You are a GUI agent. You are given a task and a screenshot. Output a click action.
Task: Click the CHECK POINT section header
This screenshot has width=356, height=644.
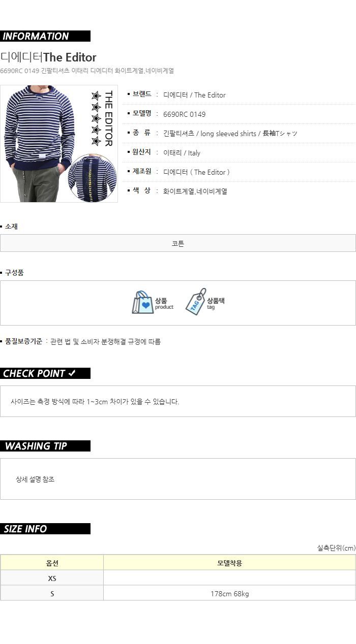point(45,373)
